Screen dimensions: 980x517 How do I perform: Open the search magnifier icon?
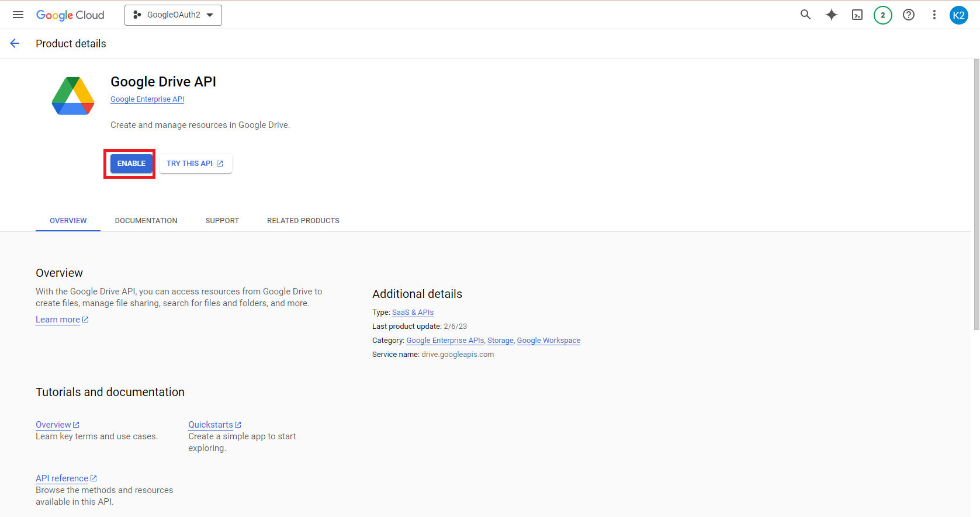pos(805,15)
